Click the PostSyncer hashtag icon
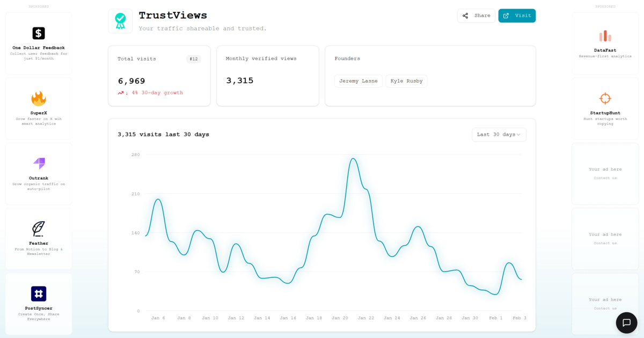The height and width of the screenshot is (338, 644). pos(39,293)
